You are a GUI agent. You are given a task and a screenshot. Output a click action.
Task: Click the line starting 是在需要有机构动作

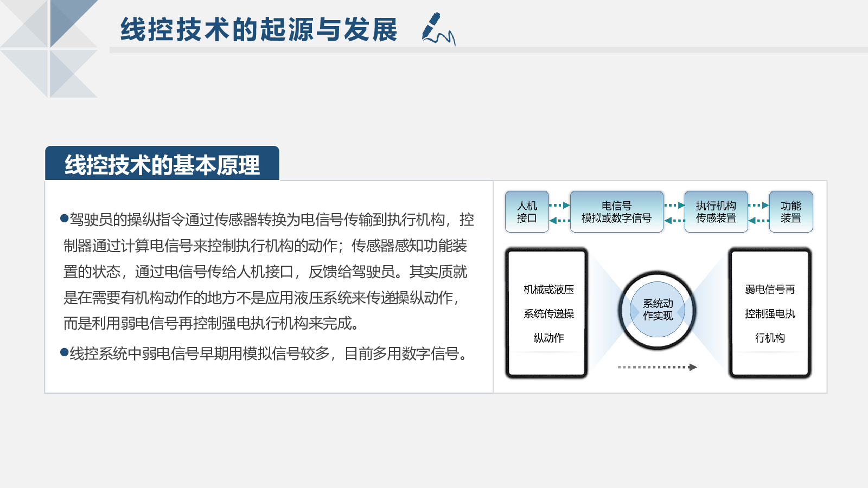click(261, 298)
